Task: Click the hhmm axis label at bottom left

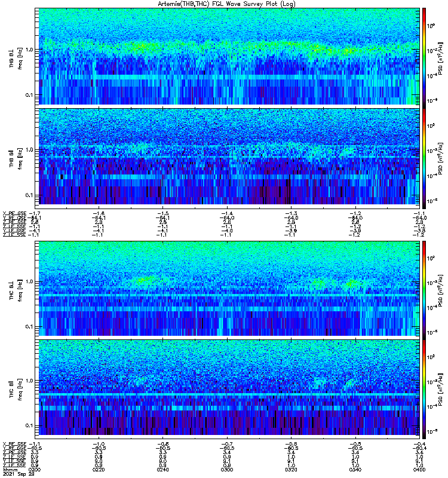Action: (10, 470)
